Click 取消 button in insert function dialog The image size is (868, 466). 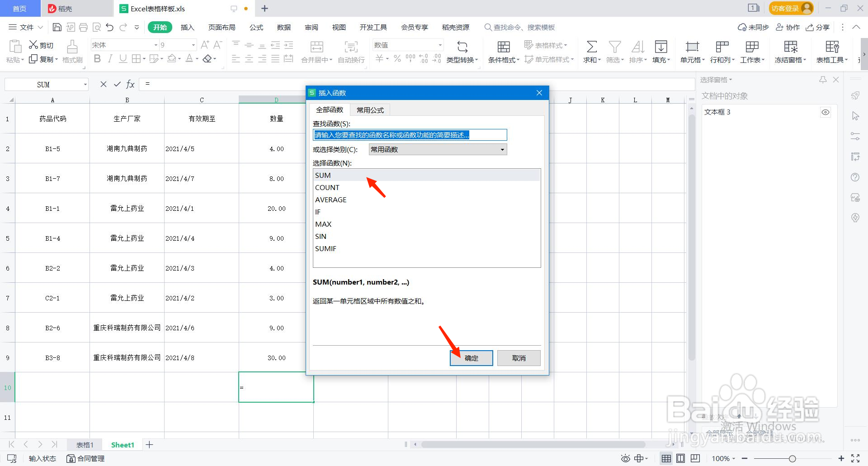pyautogui.click(x=519, y=358)
